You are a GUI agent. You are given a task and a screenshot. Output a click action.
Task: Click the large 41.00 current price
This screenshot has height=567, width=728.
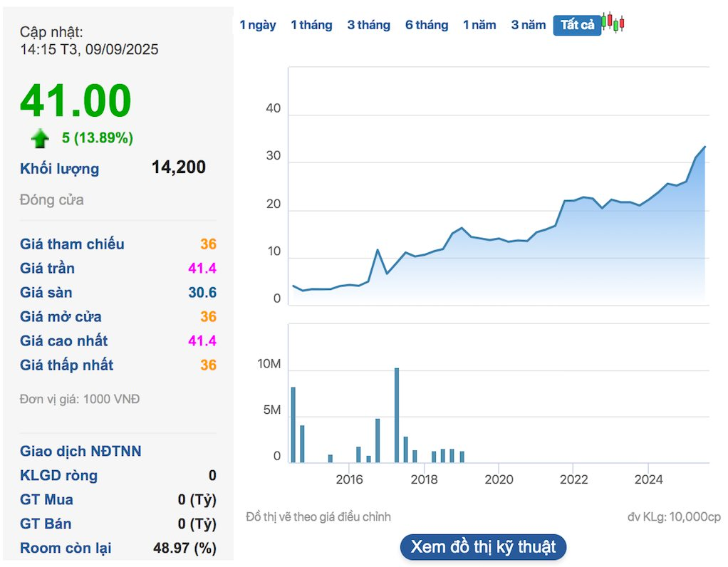[x=76, y=100]
